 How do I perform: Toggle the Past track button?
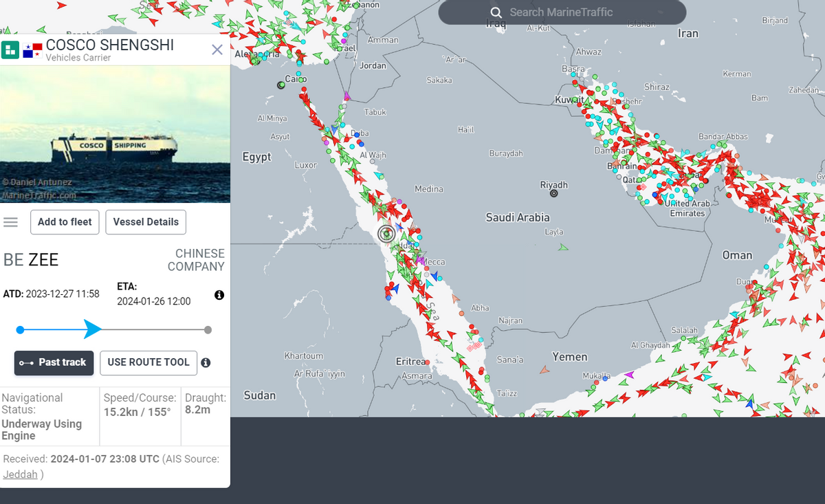[x=54, y=362]
